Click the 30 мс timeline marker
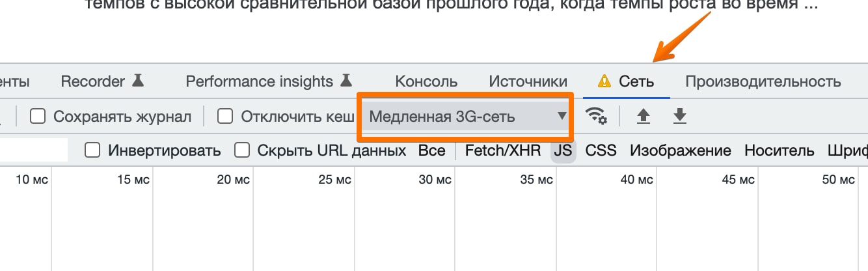868x271 pixels. [435, 180]
